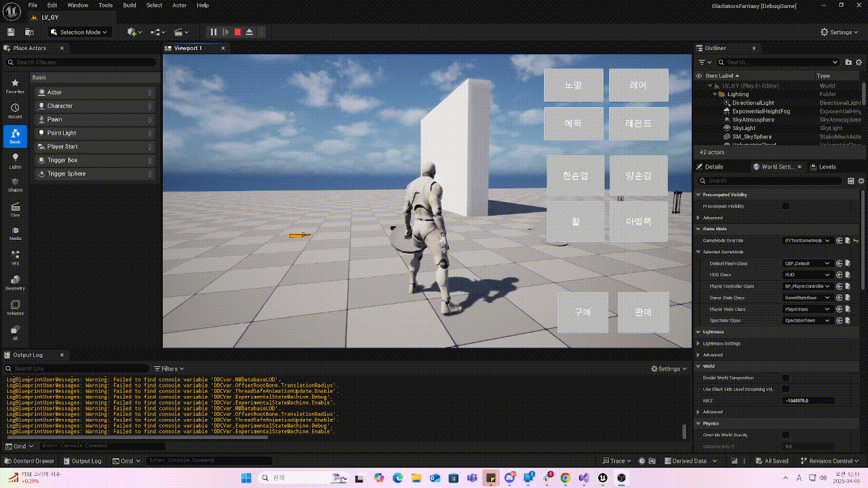Open the Blueprints toolbar icon menu
The height and width of the screenshot is (488, 868).
pyautogui.click(x=158, y=32)
